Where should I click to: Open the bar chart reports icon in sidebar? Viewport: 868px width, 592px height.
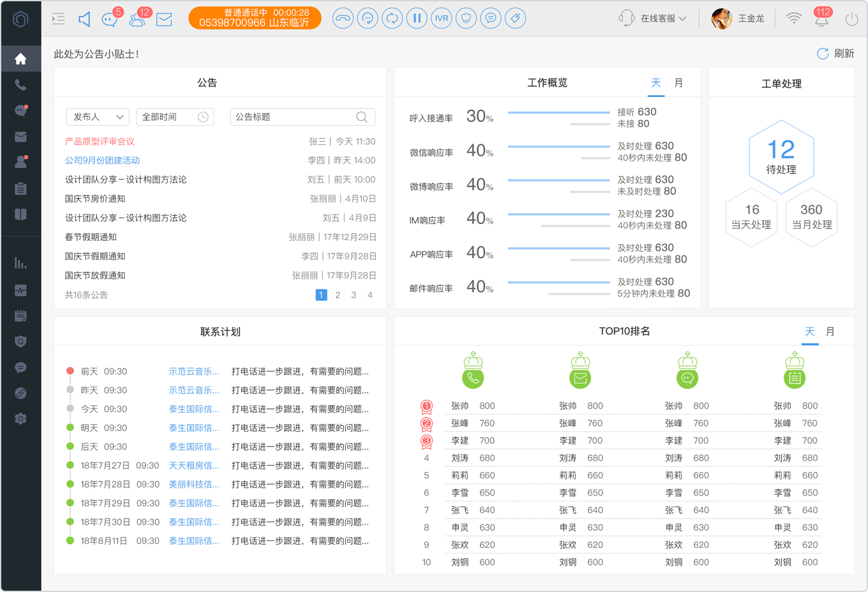pos(20,263)
